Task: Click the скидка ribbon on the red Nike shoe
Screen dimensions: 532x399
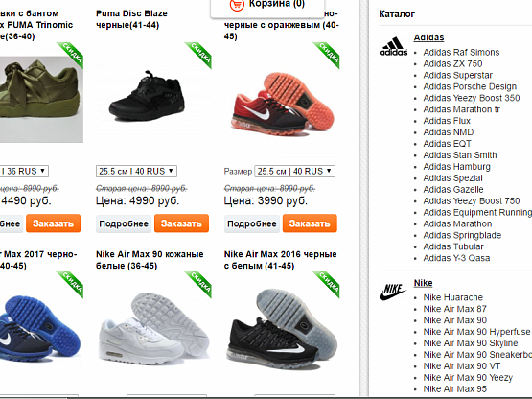Action: pyautogui.click(x=327, y=55)
